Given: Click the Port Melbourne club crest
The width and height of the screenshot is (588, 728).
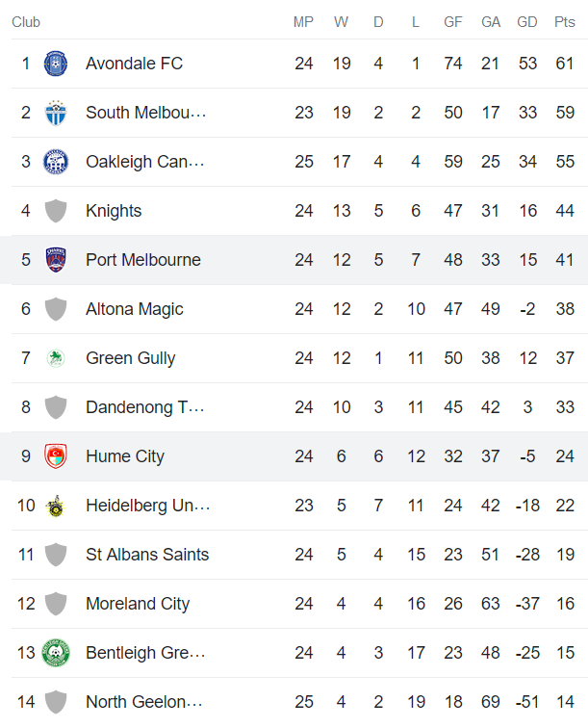Looking at the screenshot, I should coord(56,261).
